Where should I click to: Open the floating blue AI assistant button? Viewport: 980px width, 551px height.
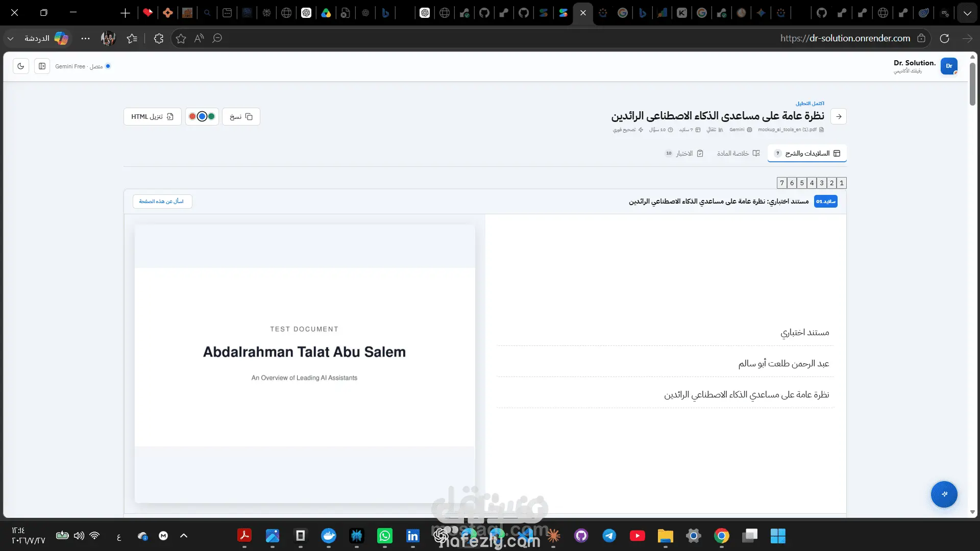(x=944, y=494)
